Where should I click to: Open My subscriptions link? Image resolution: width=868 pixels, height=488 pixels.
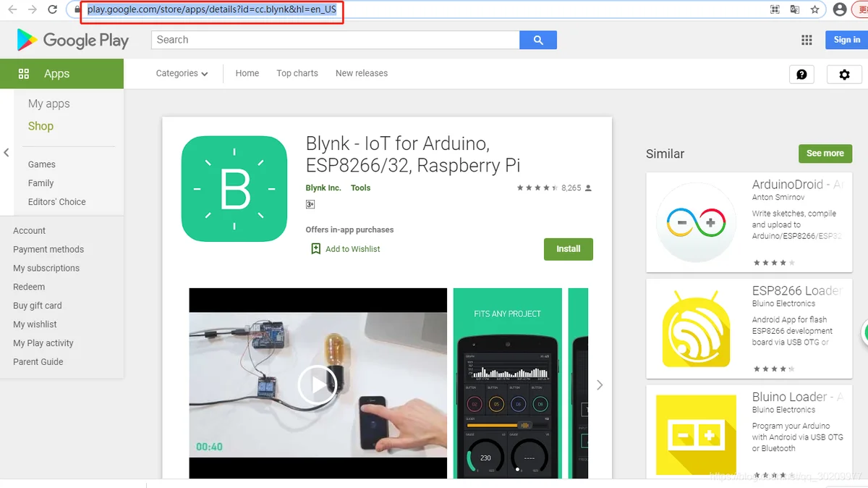tap(46, 268)
